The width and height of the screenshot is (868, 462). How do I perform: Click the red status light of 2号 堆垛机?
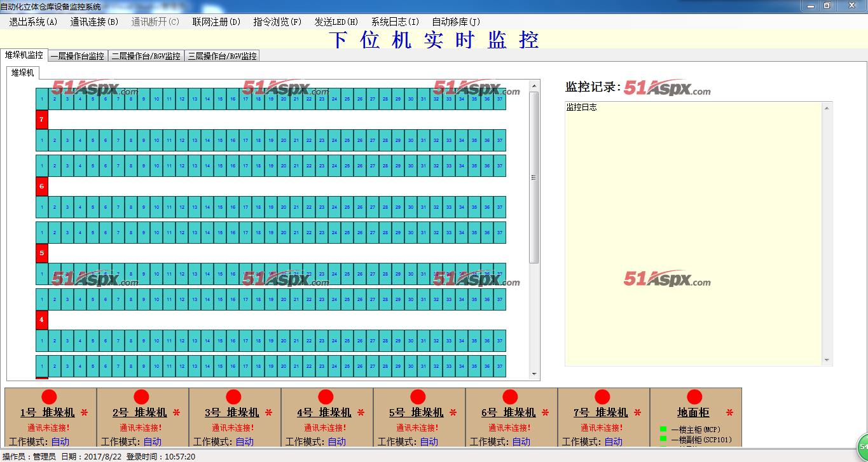(141, 397)
